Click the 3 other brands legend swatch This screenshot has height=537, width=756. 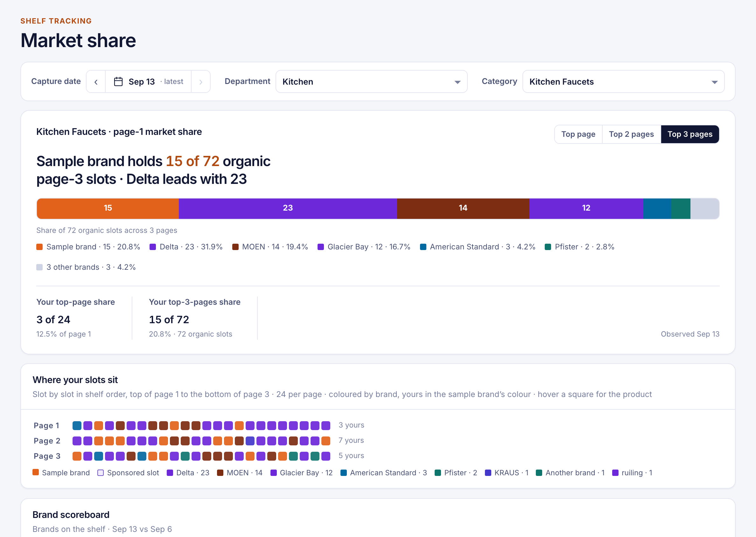39,267
